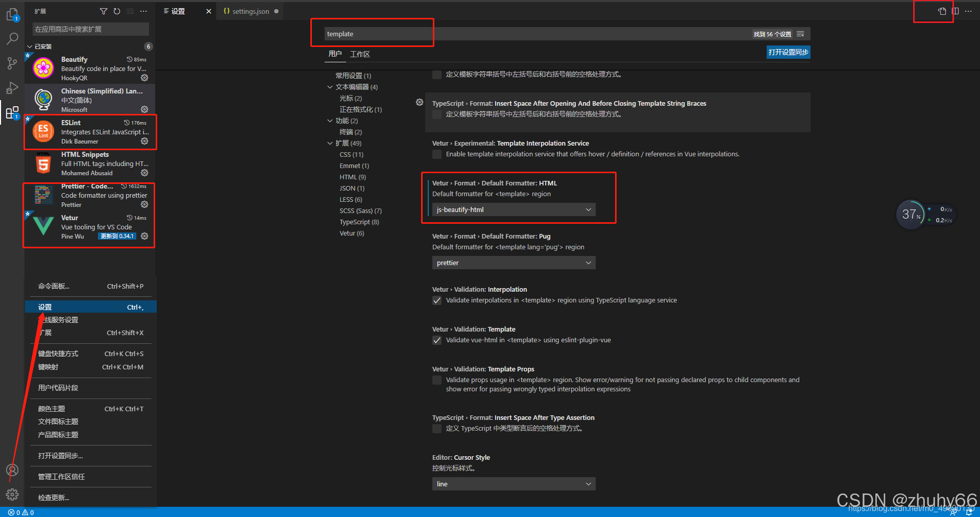Click the notification bell in status bar

pos(969,512)
